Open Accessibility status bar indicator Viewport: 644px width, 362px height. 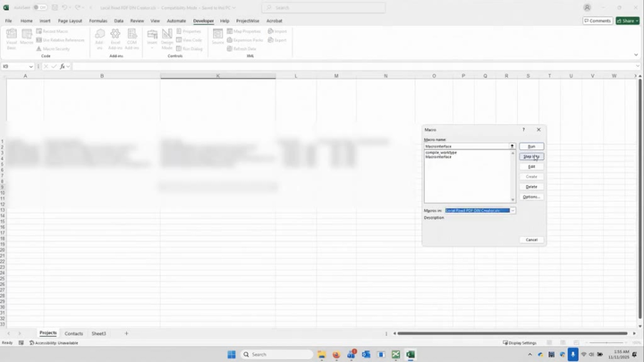pos(54,342)
